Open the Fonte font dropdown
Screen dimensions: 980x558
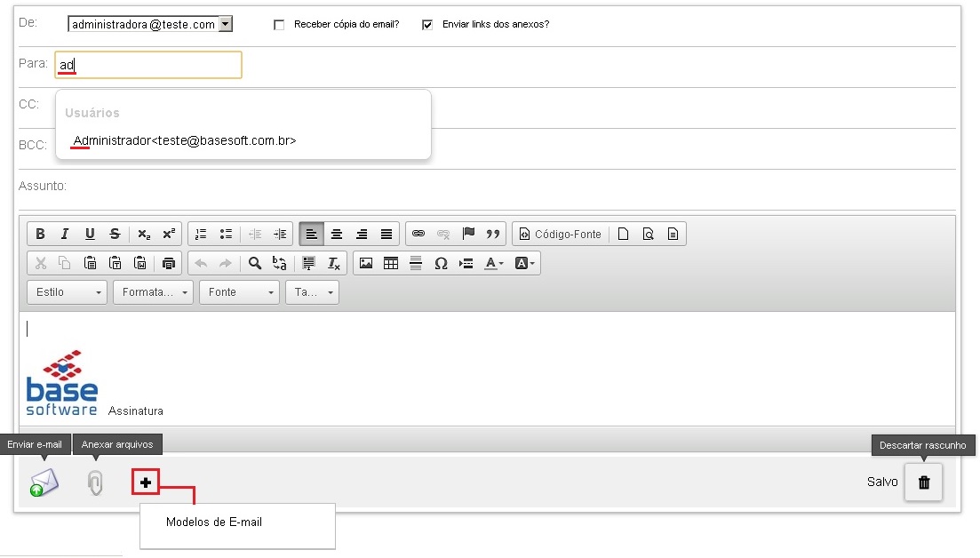[x=239, y=292]
